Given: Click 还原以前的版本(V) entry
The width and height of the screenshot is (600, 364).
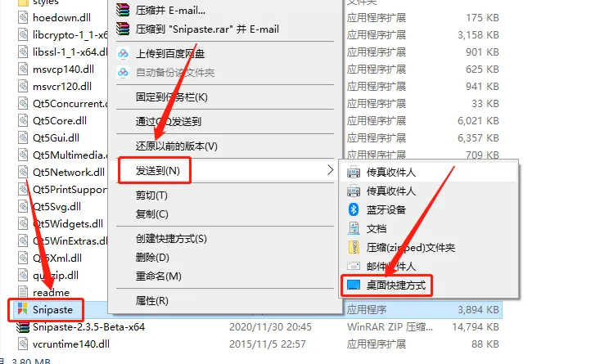Looking at the screenshot, I should click(177, 146).
